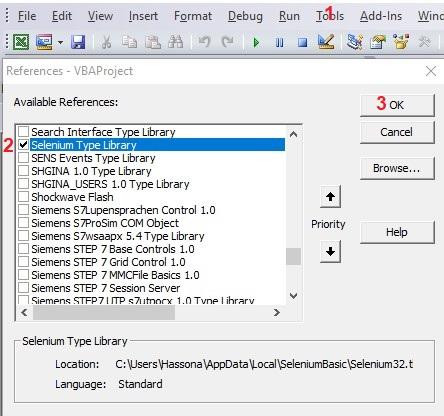The width and height of the screenshot is (444, 416).
Task: Open the Insert menu
Action: tap(143, 16)
